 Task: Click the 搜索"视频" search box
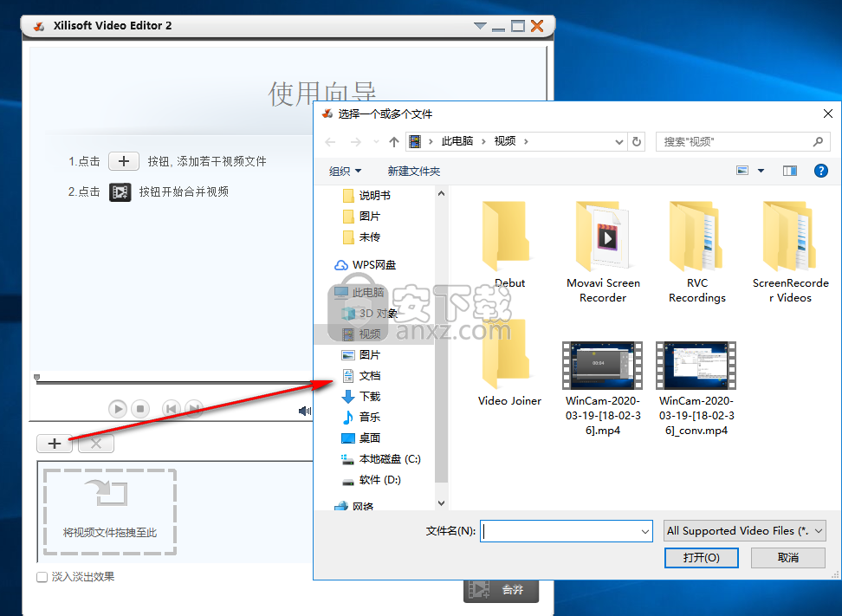coord(743,142)
